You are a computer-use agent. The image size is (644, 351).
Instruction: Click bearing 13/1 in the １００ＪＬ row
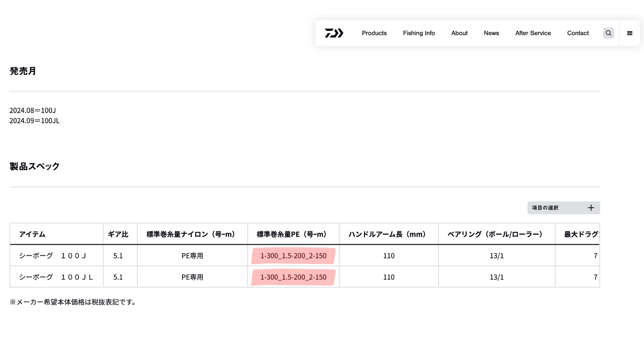(497, 277)
